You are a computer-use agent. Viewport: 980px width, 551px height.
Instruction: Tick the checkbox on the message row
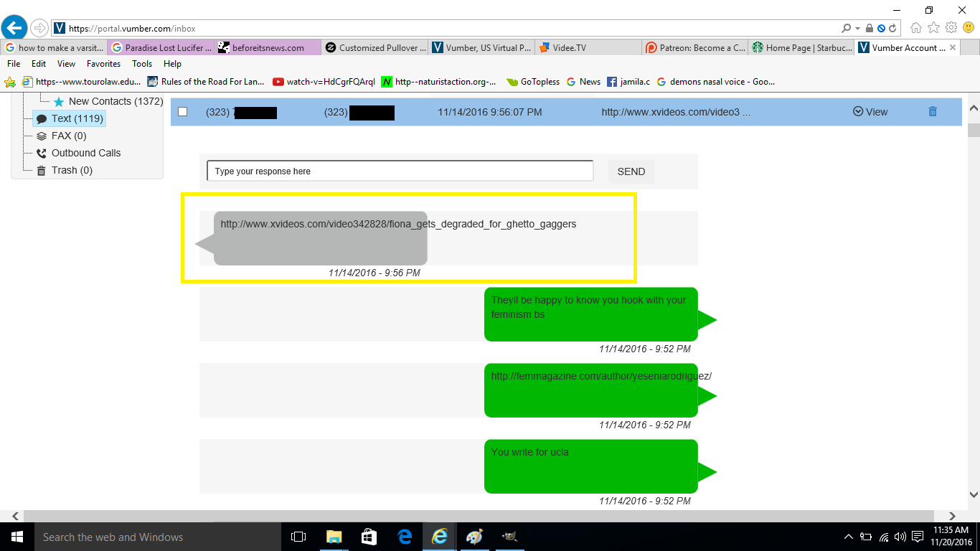tap(182, 111)
